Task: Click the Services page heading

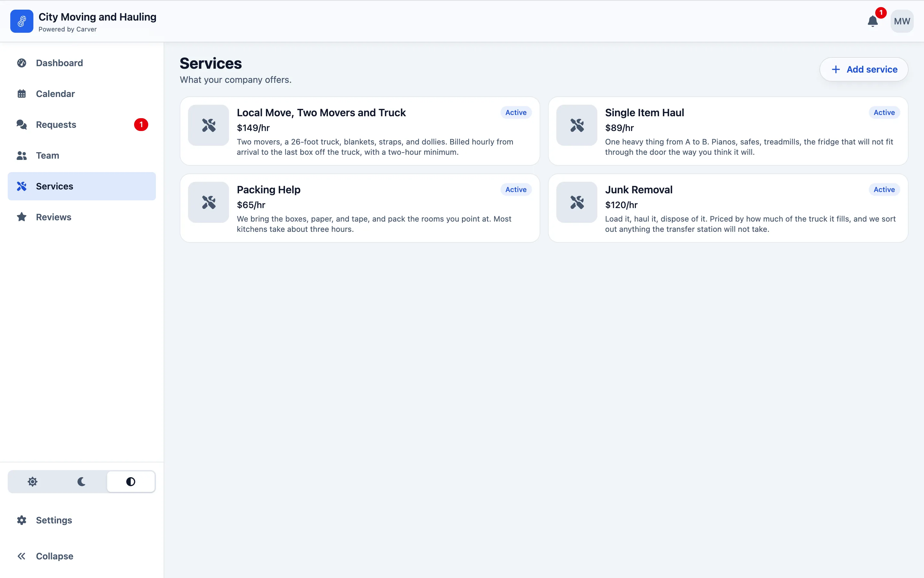Action: pyautogui.click(x=211, y=64)
